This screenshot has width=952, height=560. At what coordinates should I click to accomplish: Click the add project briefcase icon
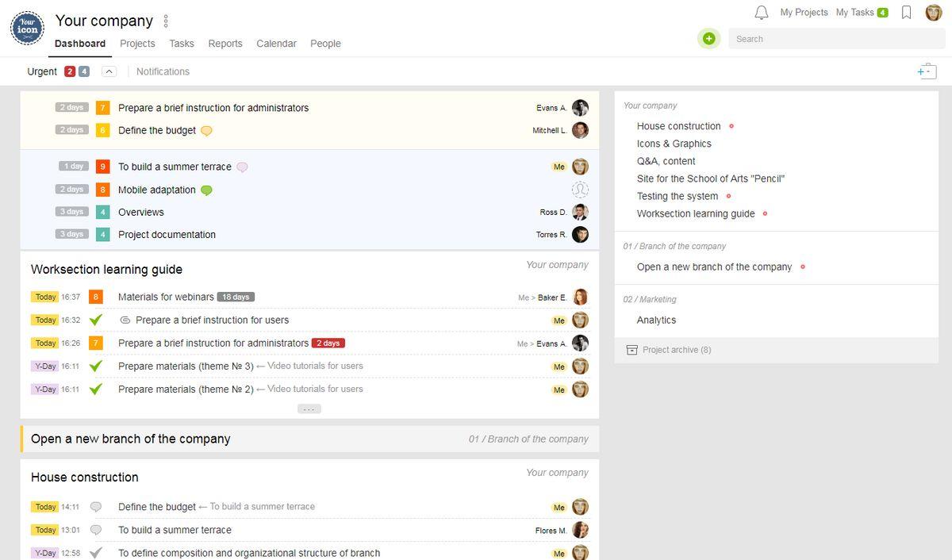[927, 71]
